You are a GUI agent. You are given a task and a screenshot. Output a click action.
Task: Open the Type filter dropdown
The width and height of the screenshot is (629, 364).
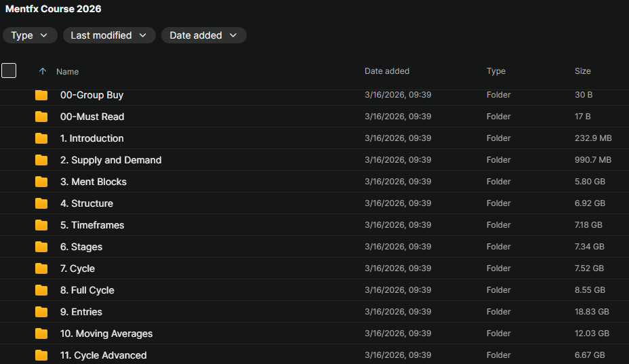tap(30, 35)
